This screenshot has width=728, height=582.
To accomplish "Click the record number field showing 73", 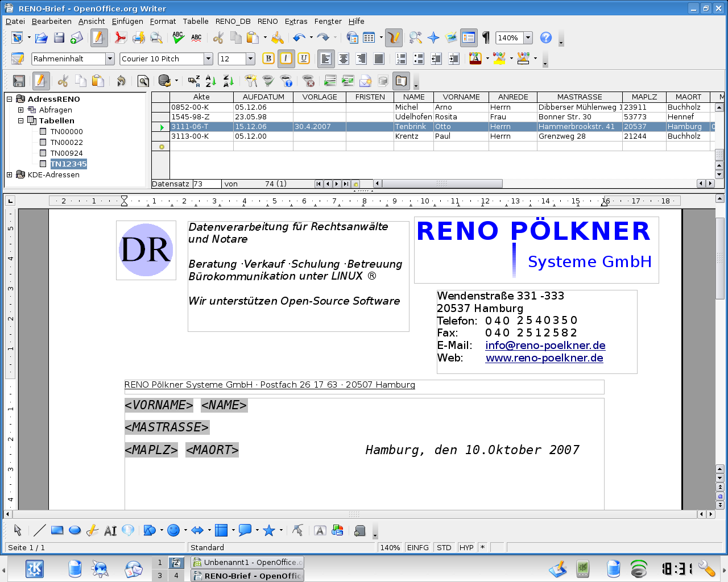I will (x=206, y=184).
